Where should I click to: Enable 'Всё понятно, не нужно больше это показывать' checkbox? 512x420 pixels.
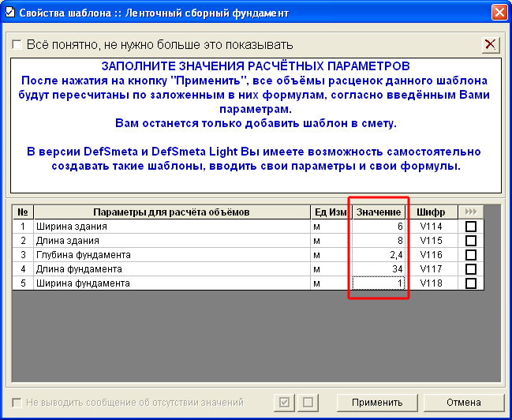17,44
